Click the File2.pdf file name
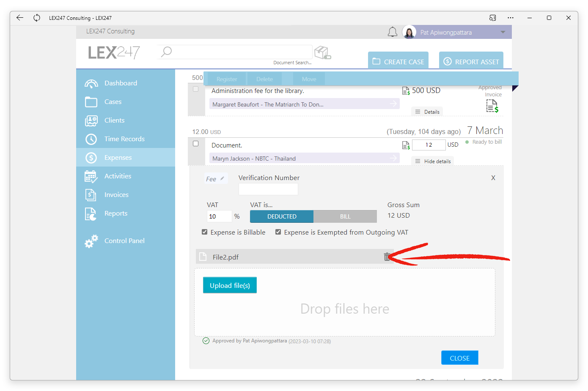588x391 pixels. coord(225,257)
